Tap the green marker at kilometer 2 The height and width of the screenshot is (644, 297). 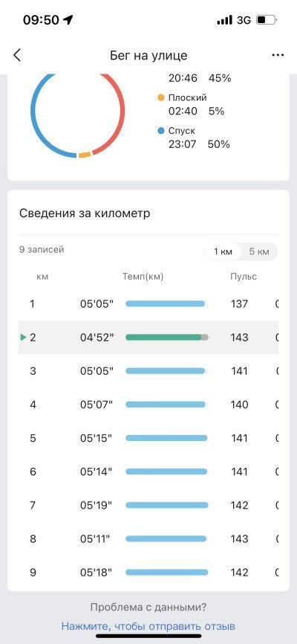[23, 337]
